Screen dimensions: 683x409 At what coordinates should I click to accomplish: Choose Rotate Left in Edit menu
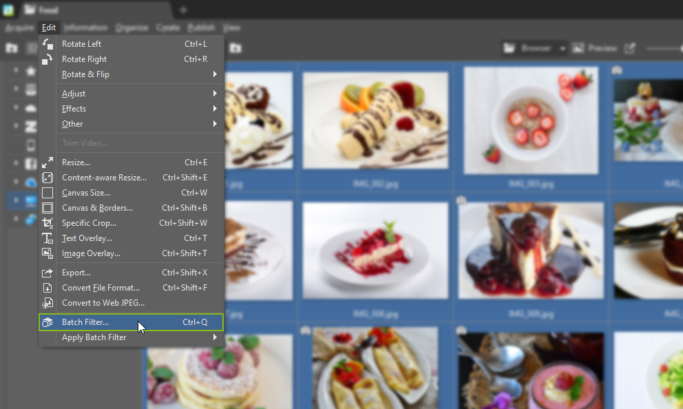pyautogui.click(x=131, y=44)
